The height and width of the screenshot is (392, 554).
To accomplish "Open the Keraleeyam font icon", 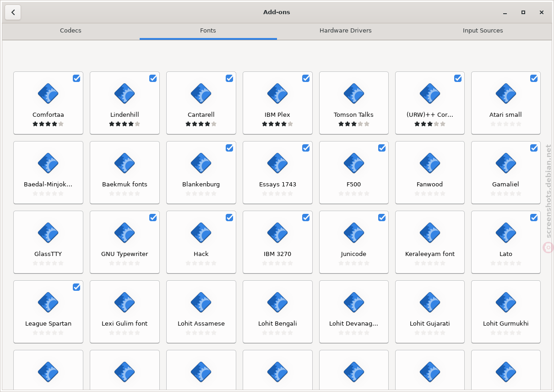I will click(x=430, y=233).
